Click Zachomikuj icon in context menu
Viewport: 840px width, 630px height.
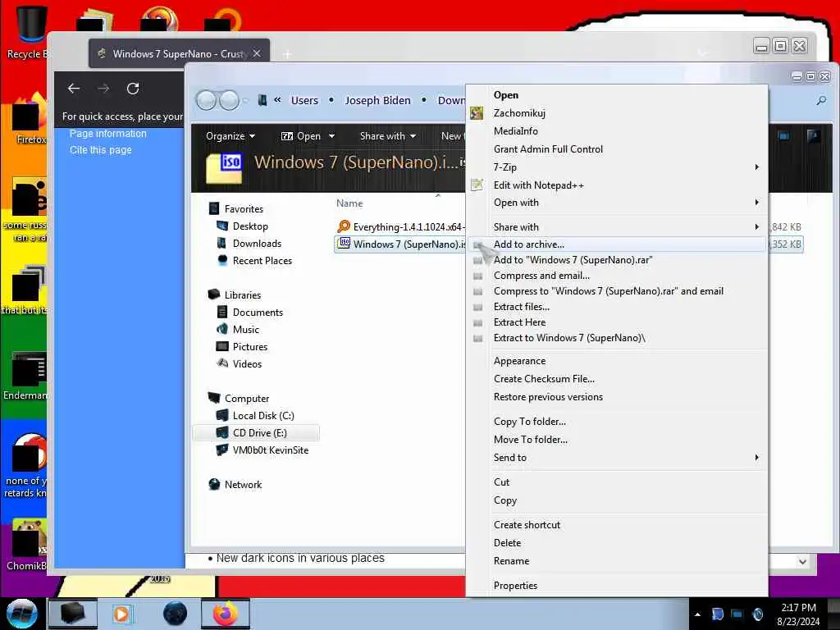(477, 113)
